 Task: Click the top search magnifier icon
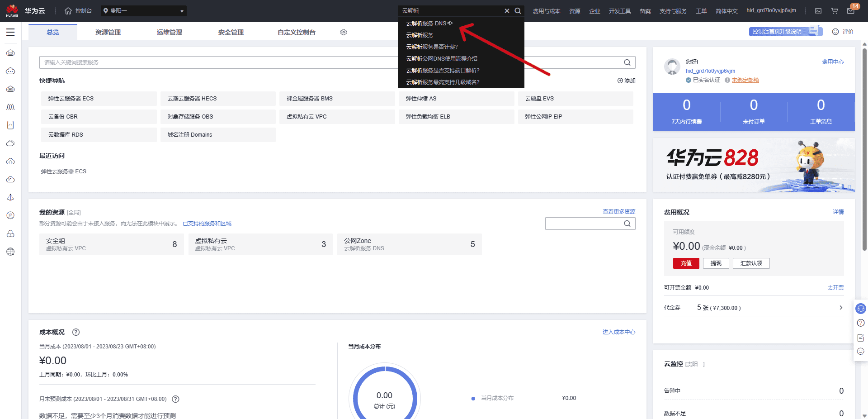click(x=518, y=11)
